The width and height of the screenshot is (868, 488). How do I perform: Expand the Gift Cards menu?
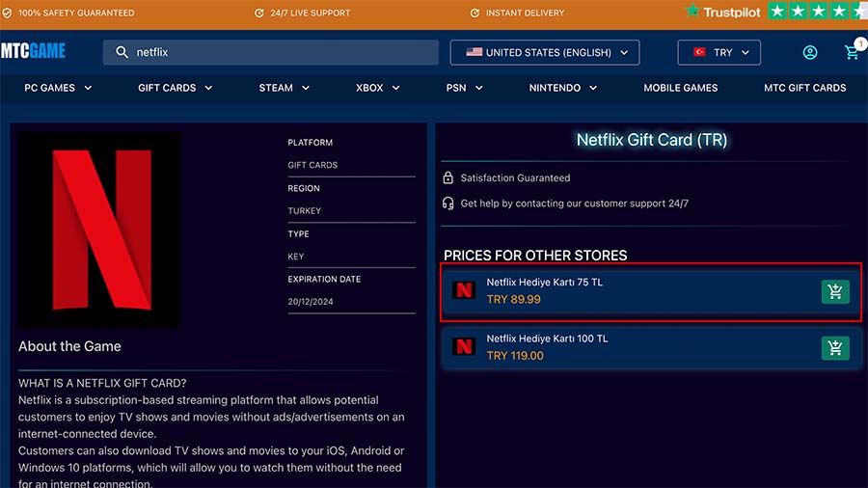175,88
